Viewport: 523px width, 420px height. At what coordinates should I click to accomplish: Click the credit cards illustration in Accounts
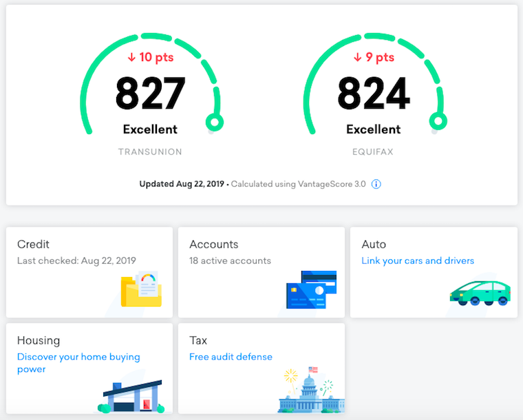[312, 289]
